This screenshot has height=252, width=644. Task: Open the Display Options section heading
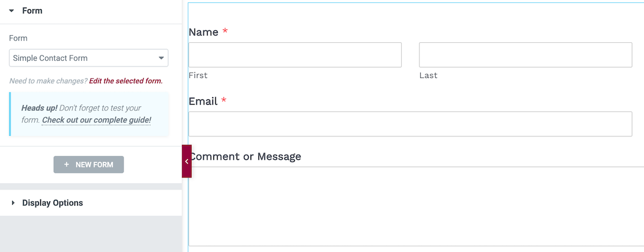[53, 203]
